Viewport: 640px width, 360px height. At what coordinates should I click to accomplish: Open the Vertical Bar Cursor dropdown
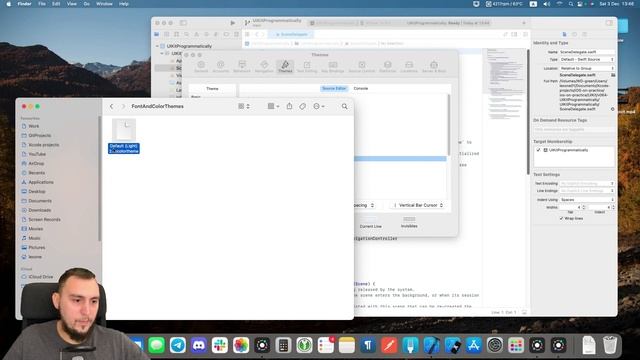418,205
